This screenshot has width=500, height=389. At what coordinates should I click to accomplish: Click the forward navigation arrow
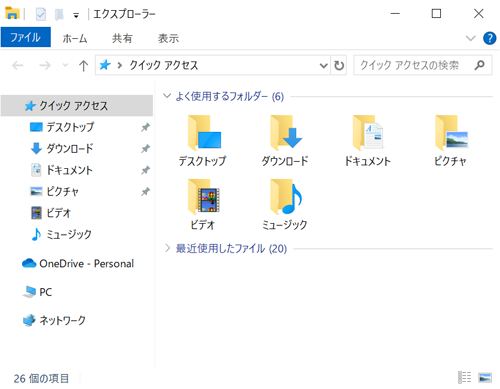[45, 65]
